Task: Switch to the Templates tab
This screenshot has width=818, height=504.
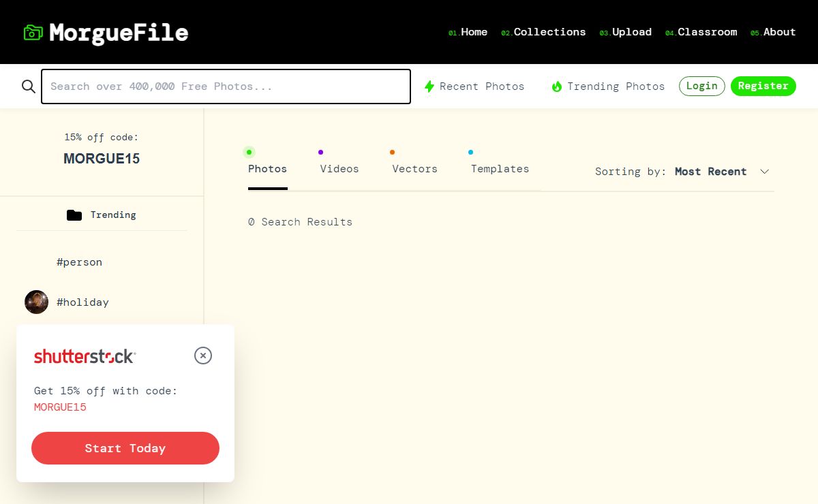Action: click(x=500, y=169)
